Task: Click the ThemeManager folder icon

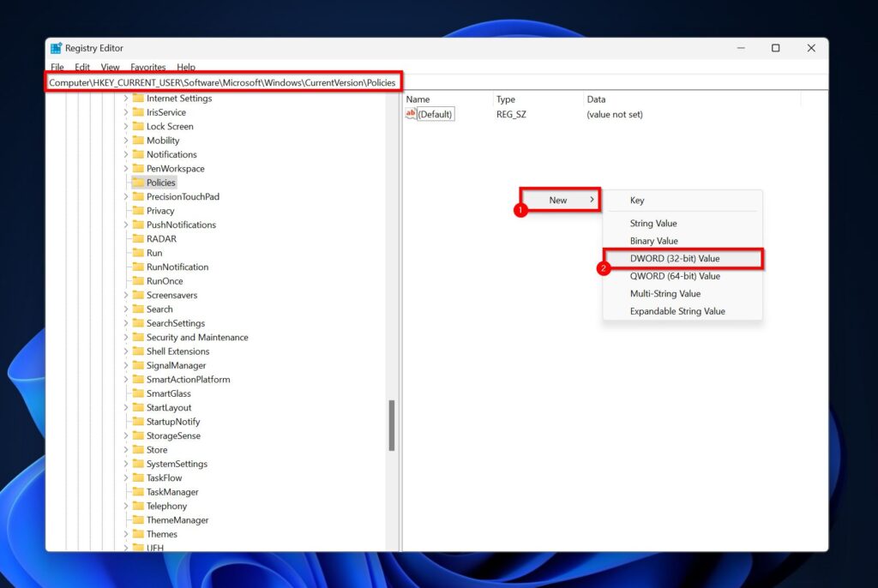Action: click(x=137, y=520)
